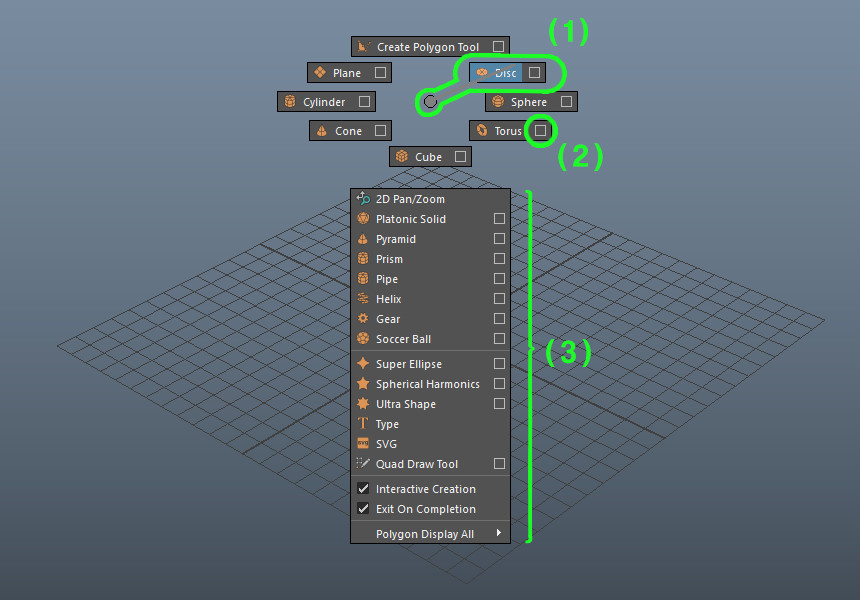The width and height of the screenshot is (860, 600).
Task: Click the Helix icon
Action: pos(363,298)
